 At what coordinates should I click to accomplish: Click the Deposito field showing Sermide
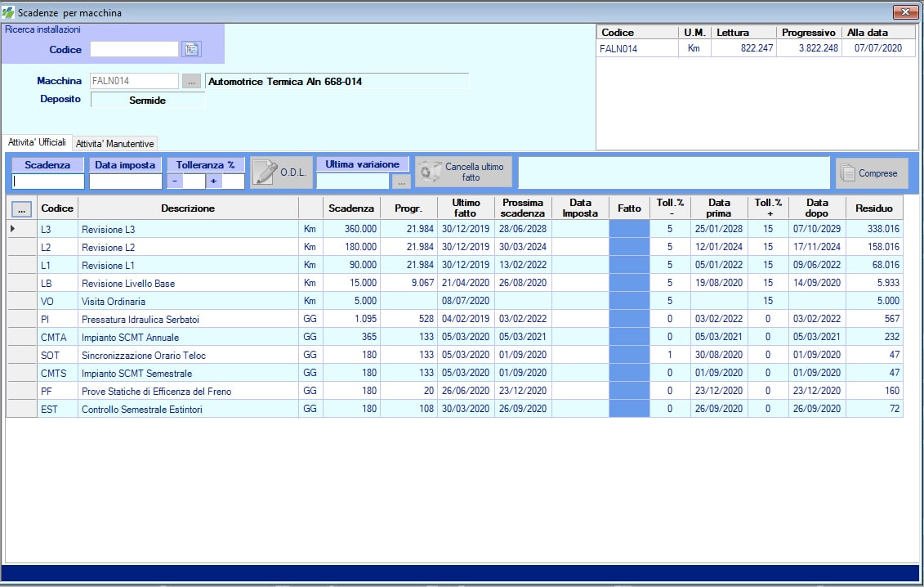coord(147,101)
